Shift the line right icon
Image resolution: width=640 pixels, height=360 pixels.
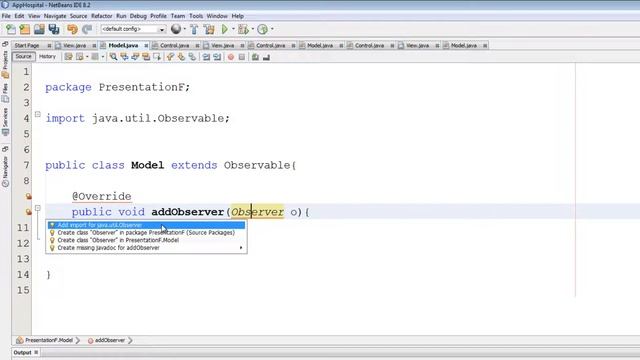pyautogui.click(x=217, y=57)
